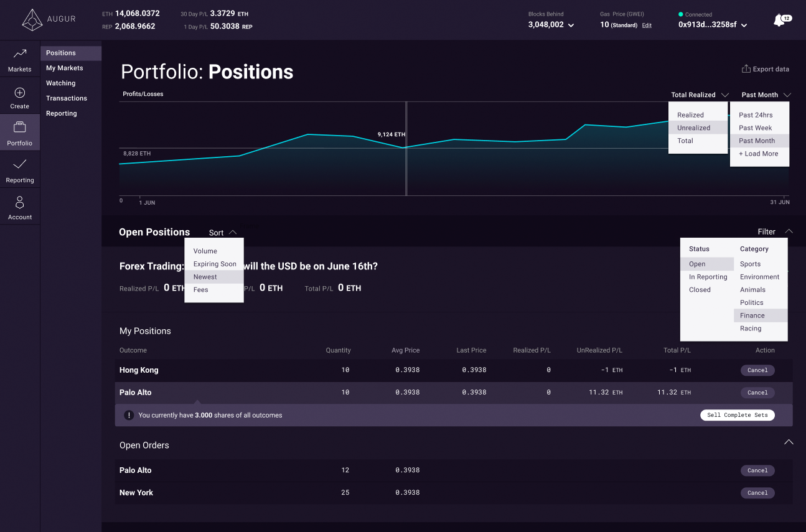
Task: Collapse the Open Orders section
Action: point(789,442)
